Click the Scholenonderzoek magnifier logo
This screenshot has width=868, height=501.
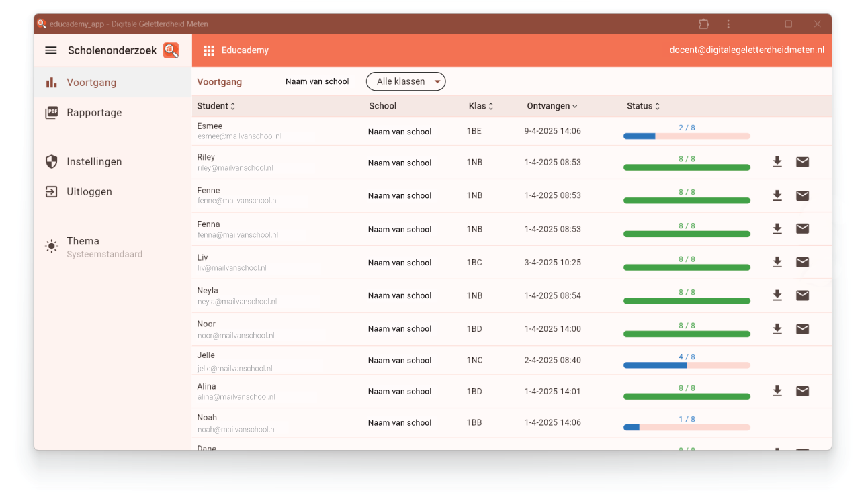[x=171, y=50]
